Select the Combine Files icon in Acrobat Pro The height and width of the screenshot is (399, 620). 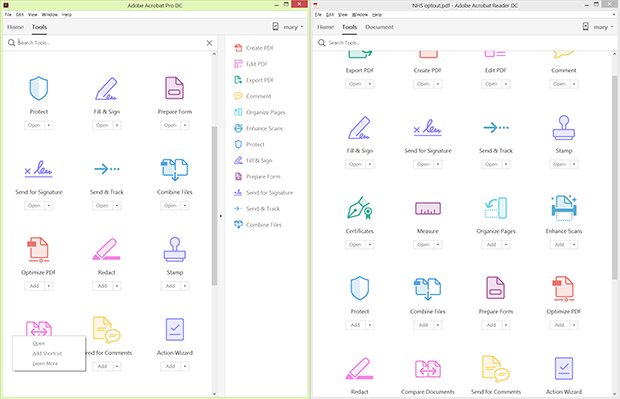174,169
